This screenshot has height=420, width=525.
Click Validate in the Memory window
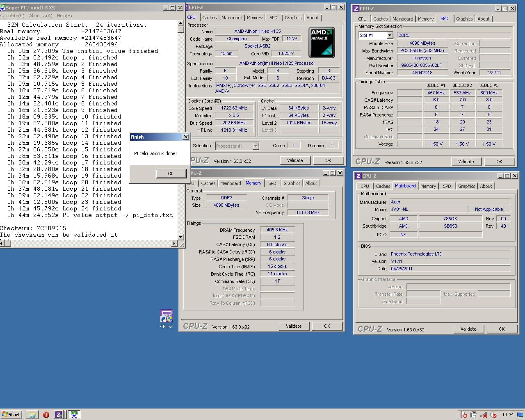[294, 326]
